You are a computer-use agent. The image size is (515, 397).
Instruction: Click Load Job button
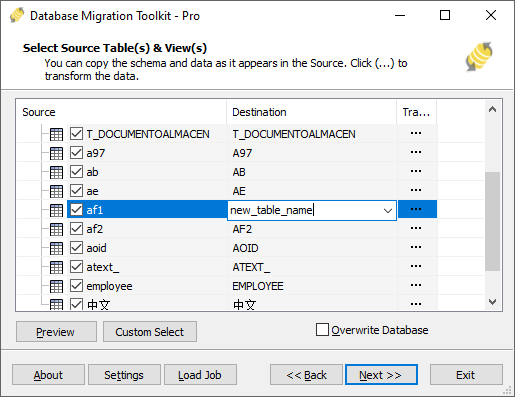point(200,375)
